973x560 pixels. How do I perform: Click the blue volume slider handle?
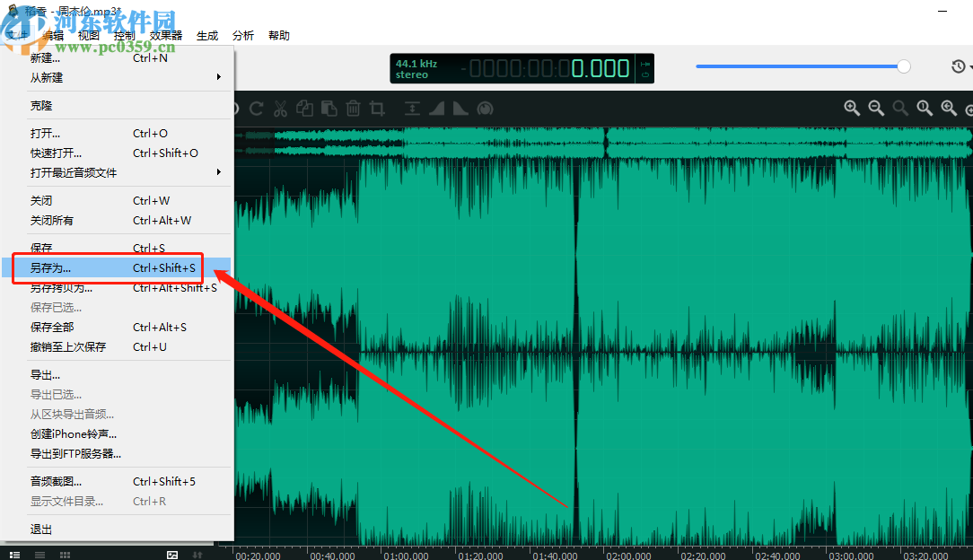point(904,66)
